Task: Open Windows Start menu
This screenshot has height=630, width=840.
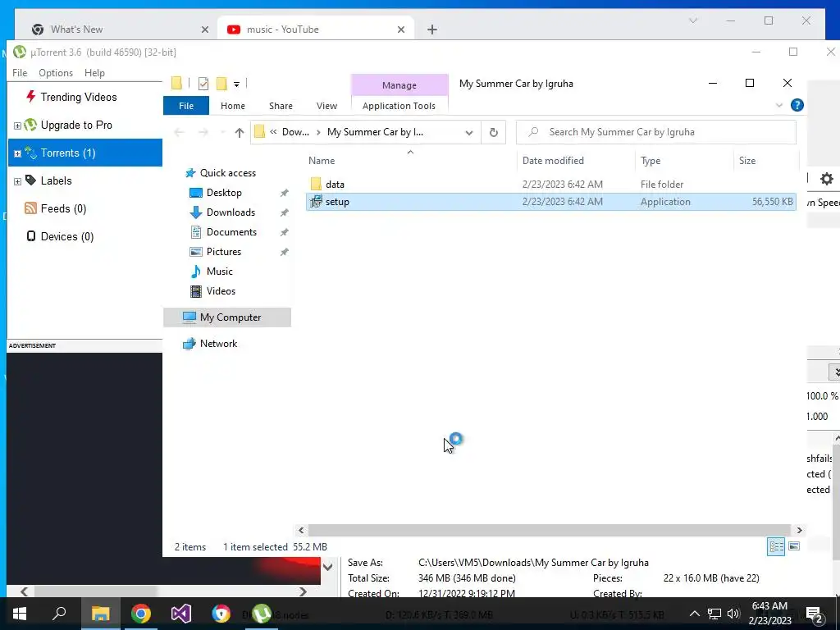Action: coord(20,614)
